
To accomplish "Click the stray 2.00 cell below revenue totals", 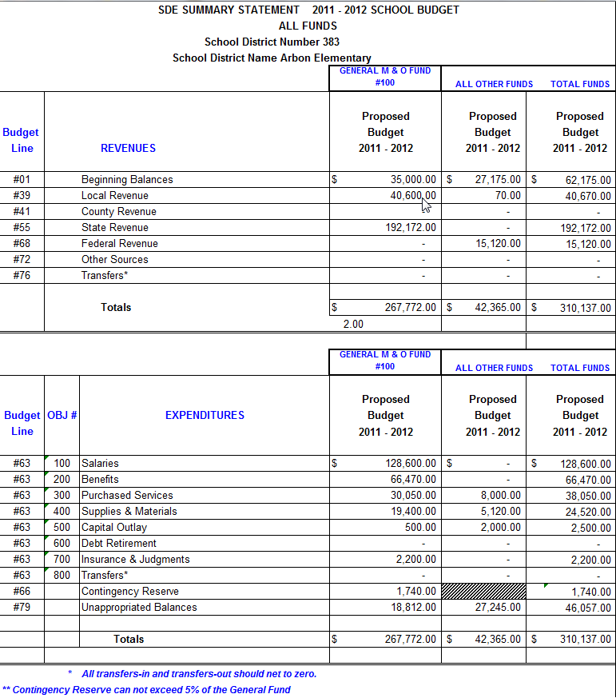I will click(353, 324).
